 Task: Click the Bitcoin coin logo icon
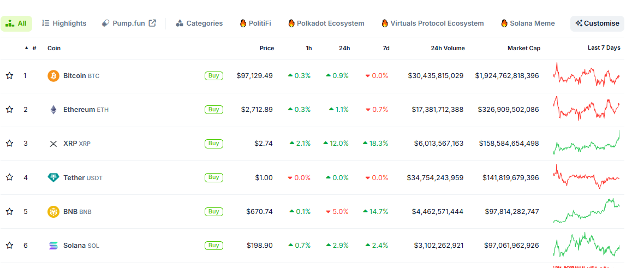[53, 76]
